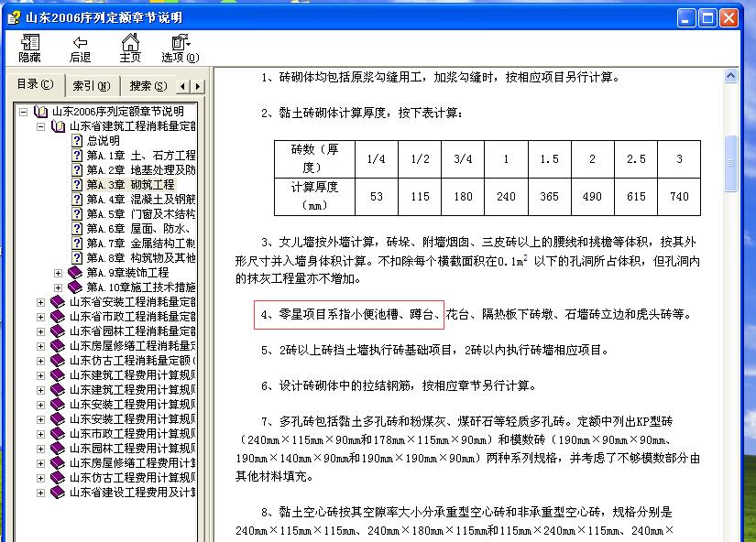Click the table cell showing 1/4

(376, 159)
